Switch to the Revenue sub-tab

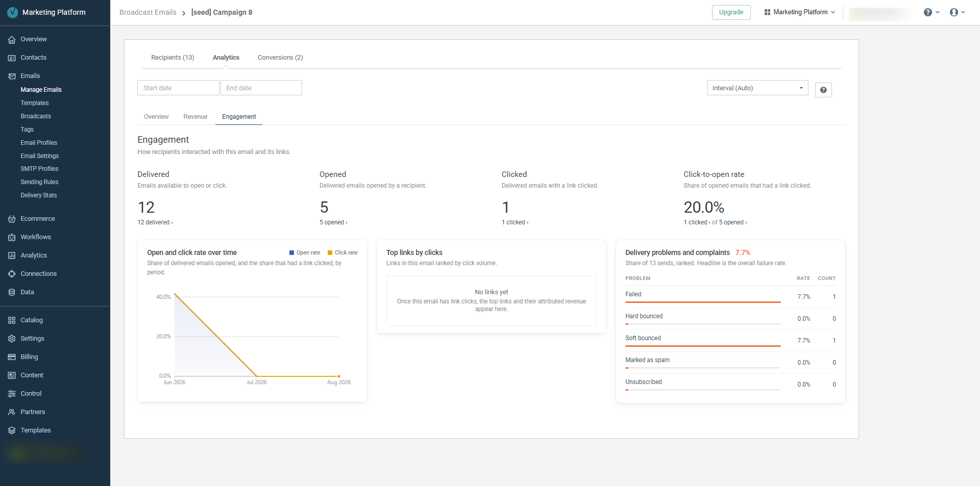click(195, 117)
